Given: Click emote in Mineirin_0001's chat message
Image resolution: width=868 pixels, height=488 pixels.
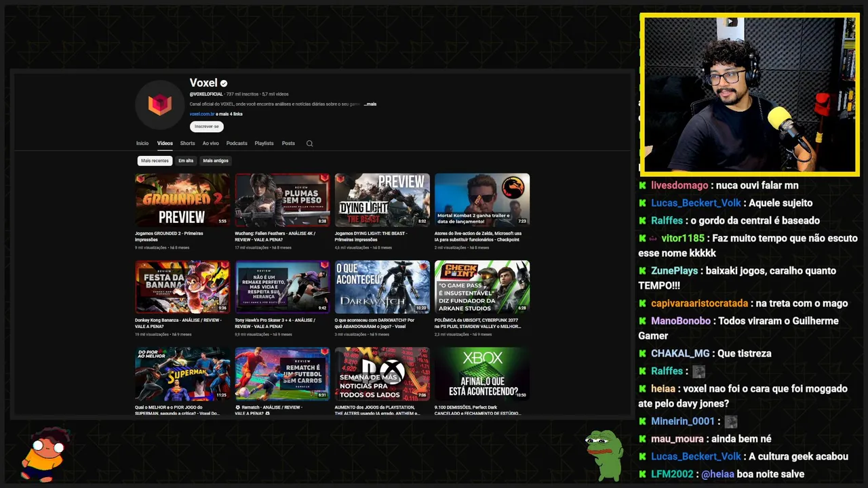Looking at the screenshot, I should (x=730, y=422).
